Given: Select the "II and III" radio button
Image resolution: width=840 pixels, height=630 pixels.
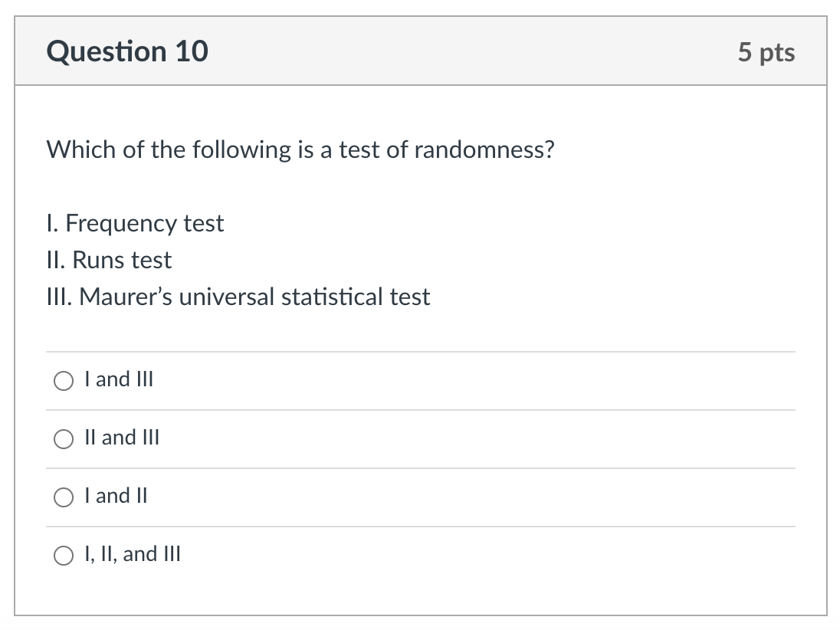Looking at the screenshot, I should click(63, 438).
